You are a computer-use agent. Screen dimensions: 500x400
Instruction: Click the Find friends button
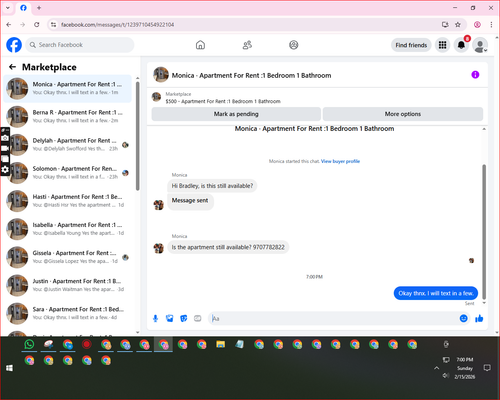point(411,45)
